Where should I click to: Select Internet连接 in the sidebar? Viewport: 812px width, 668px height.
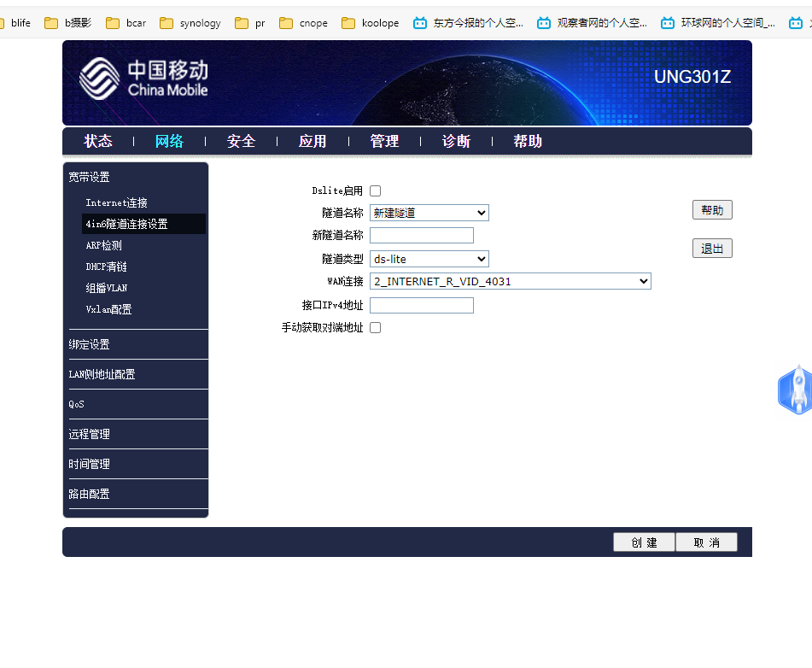coord(116,203)
